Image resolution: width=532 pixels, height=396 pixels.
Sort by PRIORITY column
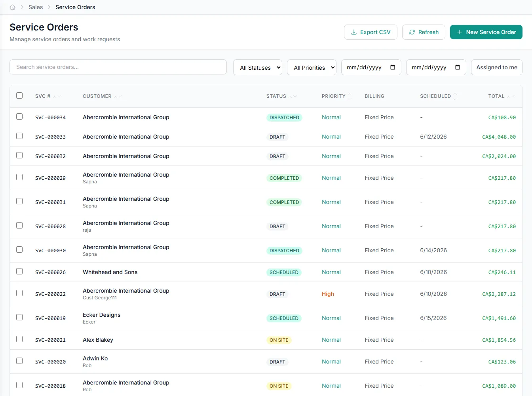pos(336,96)
